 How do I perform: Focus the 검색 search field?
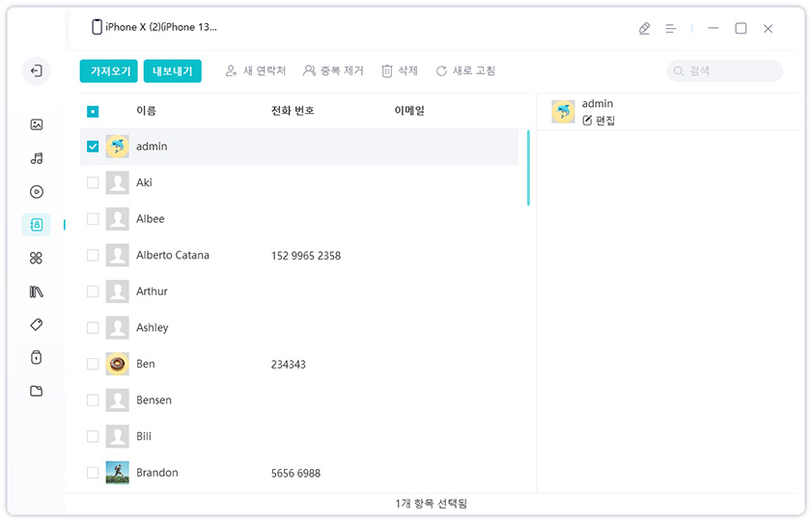[x=725, y=70]
